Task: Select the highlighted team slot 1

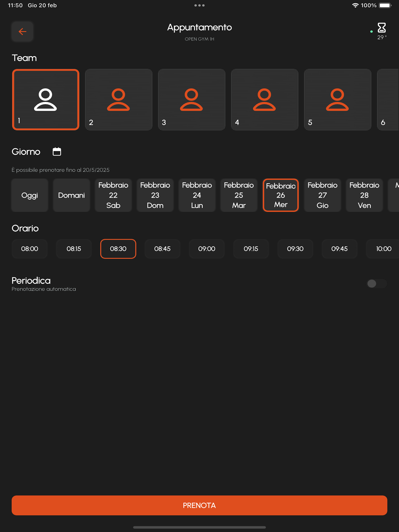Action: point(46,100)
